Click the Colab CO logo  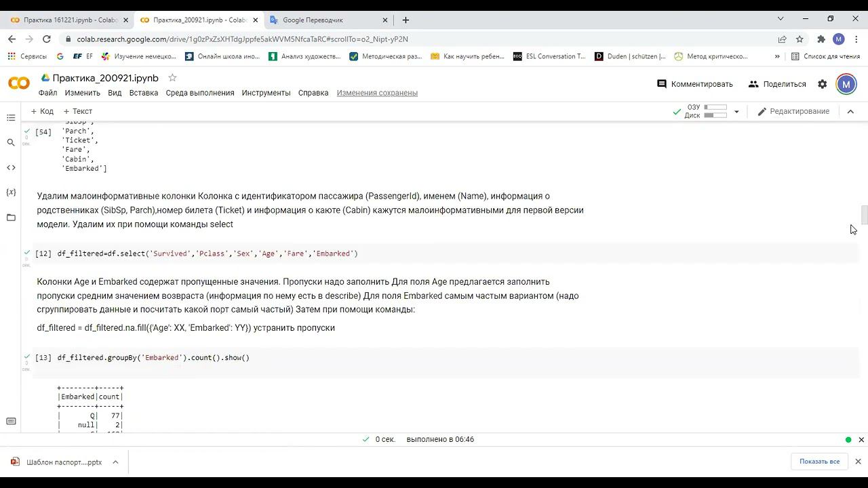pyautogui.click(x=19, y=83)
